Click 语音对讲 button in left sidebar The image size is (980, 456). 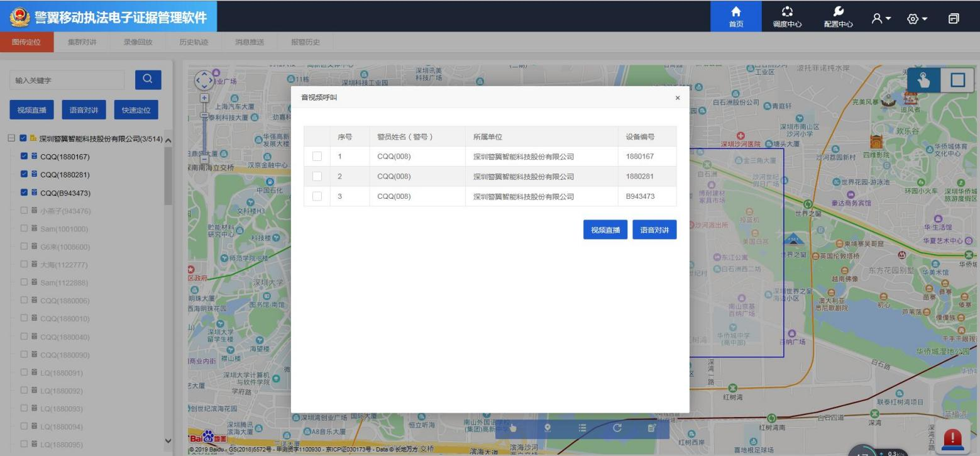pyautogui.click(x=84, y=110)
